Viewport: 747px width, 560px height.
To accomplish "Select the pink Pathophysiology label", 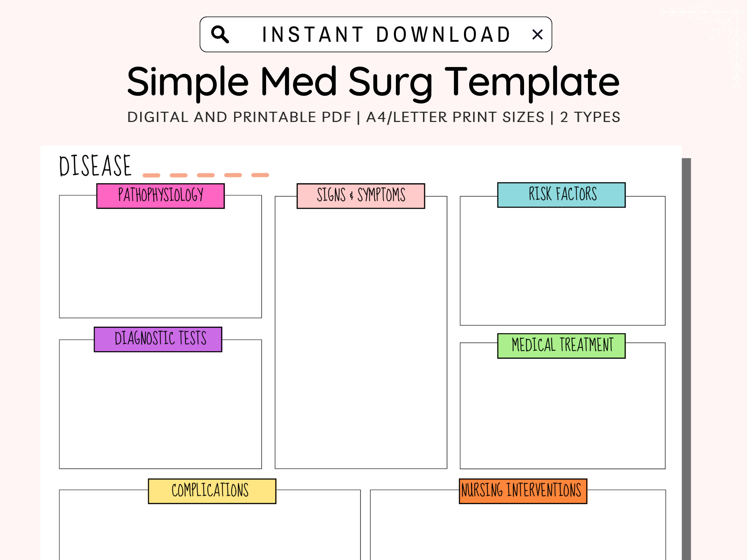I will point(160,196).
